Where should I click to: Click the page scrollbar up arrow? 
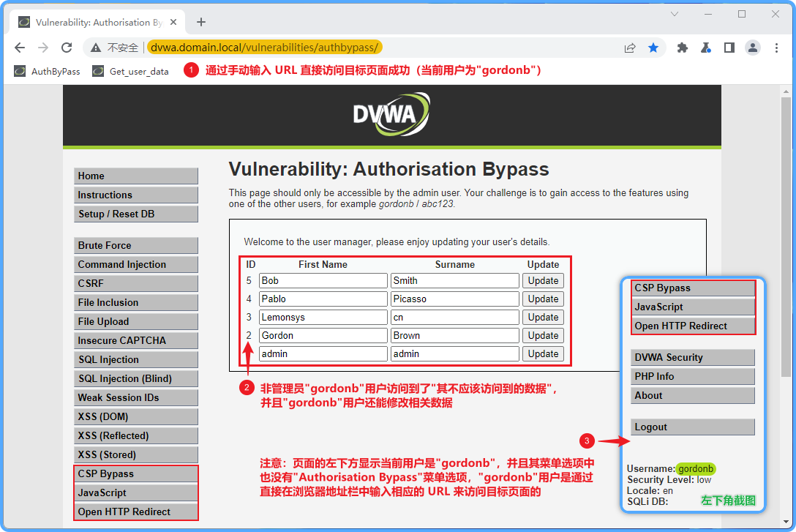tap(786, 91)
